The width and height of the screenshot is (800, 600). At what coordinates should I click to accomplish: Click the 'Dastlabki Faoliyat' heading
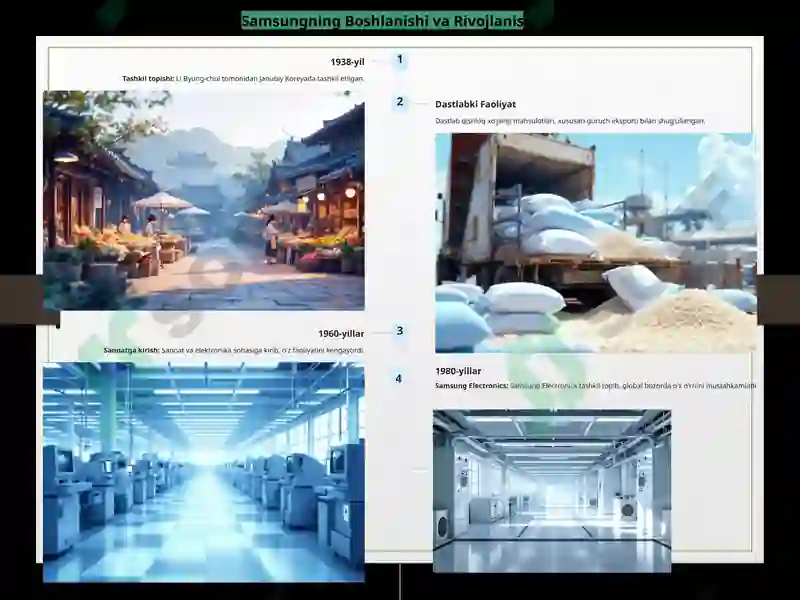coord(475,104)
